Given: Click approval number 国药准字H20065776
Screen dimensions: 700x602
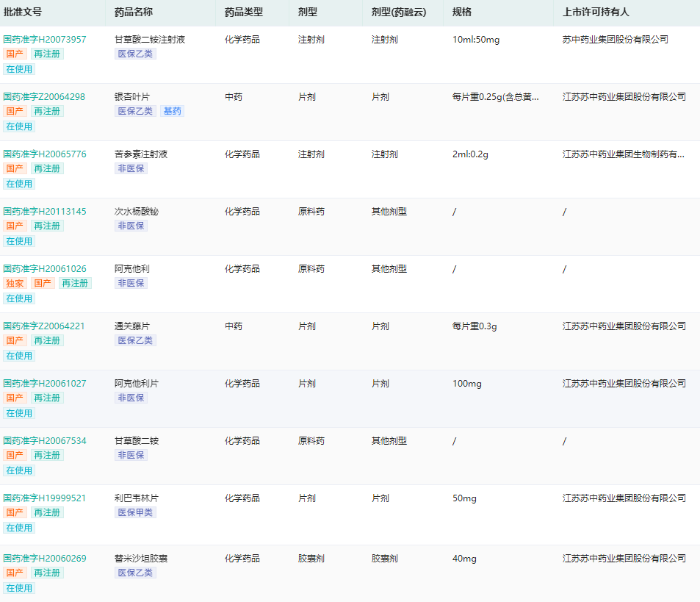Looking at the screenshot, I should point(45,154).
